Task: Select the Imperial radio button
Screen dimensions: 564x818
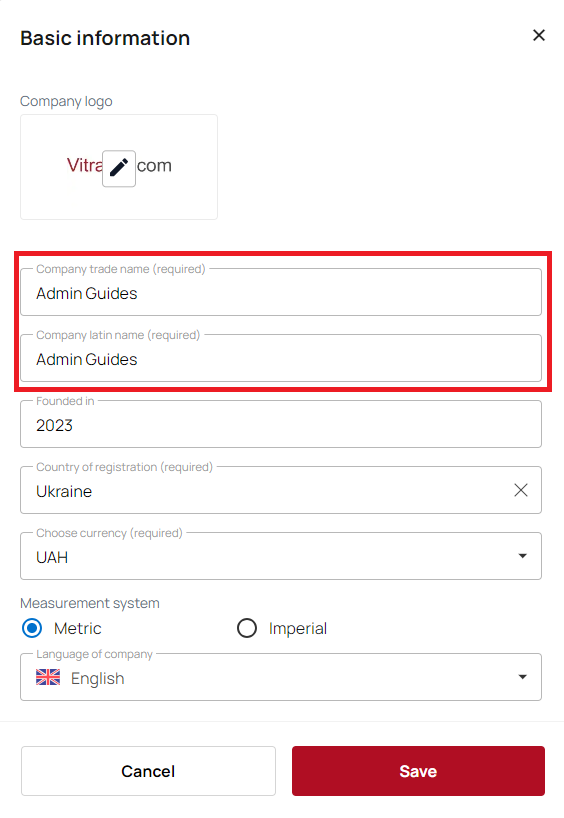Action: [x=247, y=628]
